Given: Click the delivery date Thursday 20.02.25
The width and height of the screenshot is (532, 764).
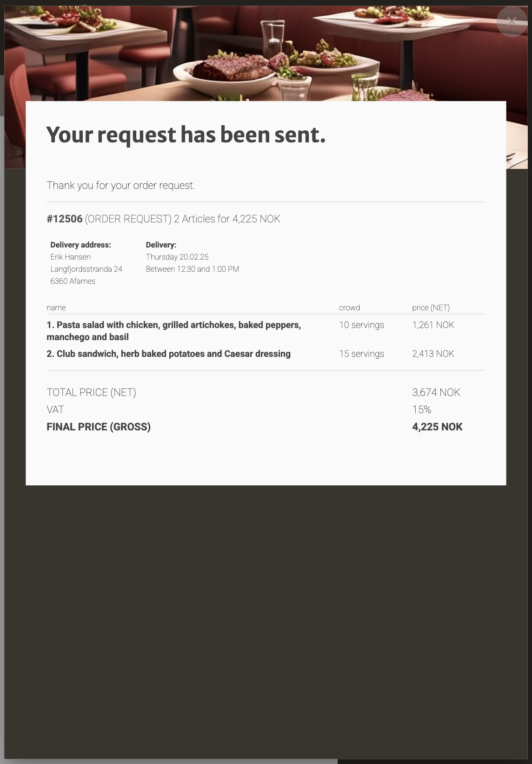Looking at the screenshot, I should click(x=177, y=257).
